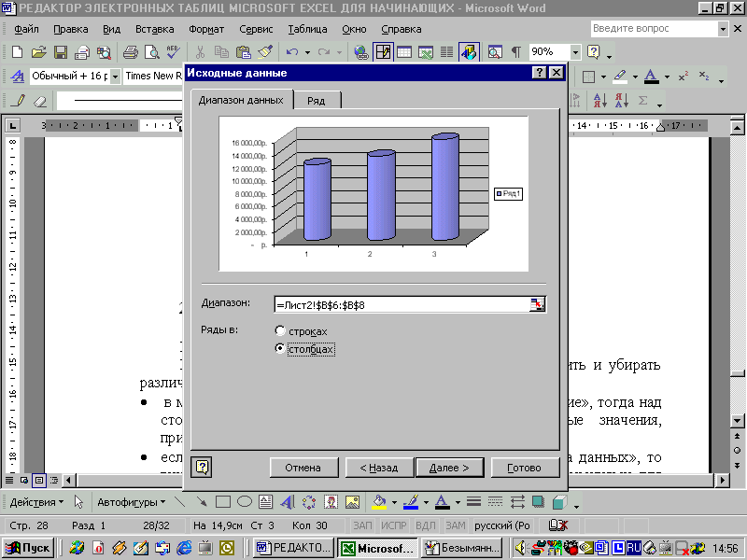
Task: Paste from clipboard toolbar icon
Action: (x=244, y=52)
